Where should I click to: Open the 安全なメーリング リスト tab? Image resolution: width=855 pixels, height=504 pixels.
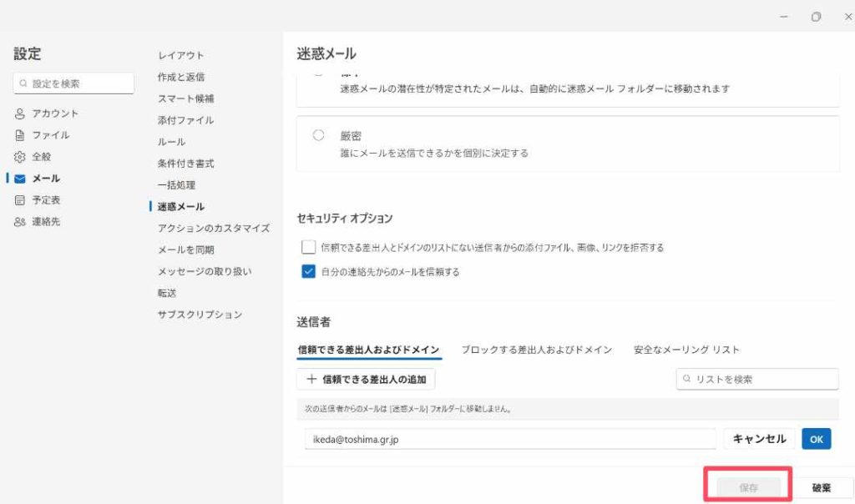pyautogui.click(x=686, y=350)
